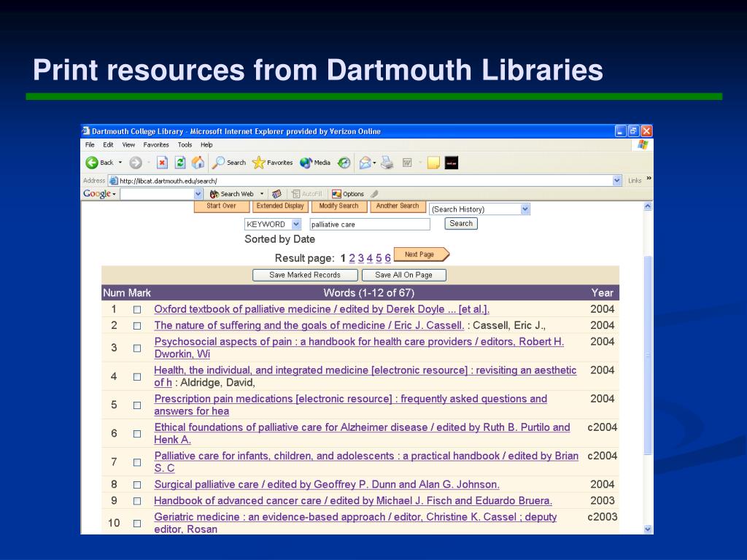This screenshot has width=747, height=560.
Task: Click the Google toolbar news icon
Action: pyautogui.click(x=276, y=194)
